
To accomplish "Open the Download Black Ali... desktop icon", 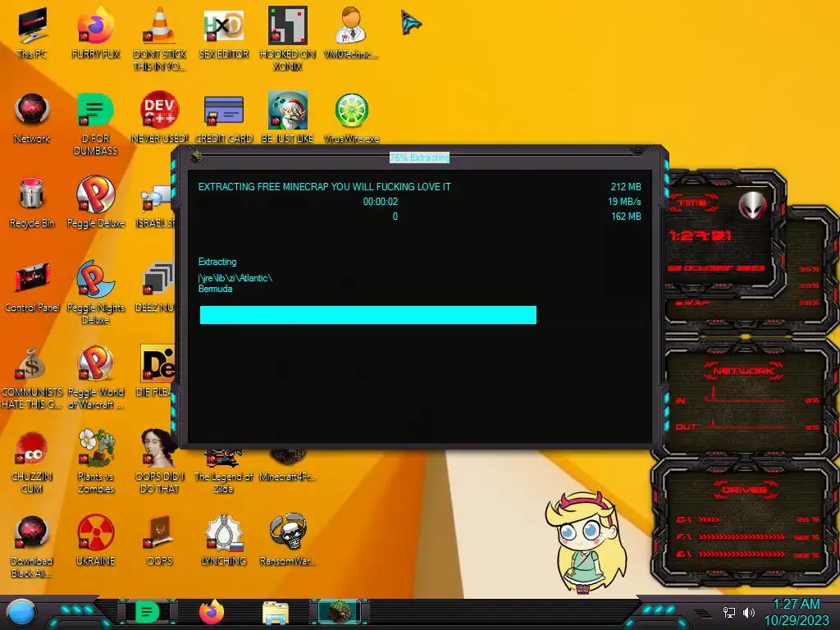I will pyautogui.click(x=32, y=547).
